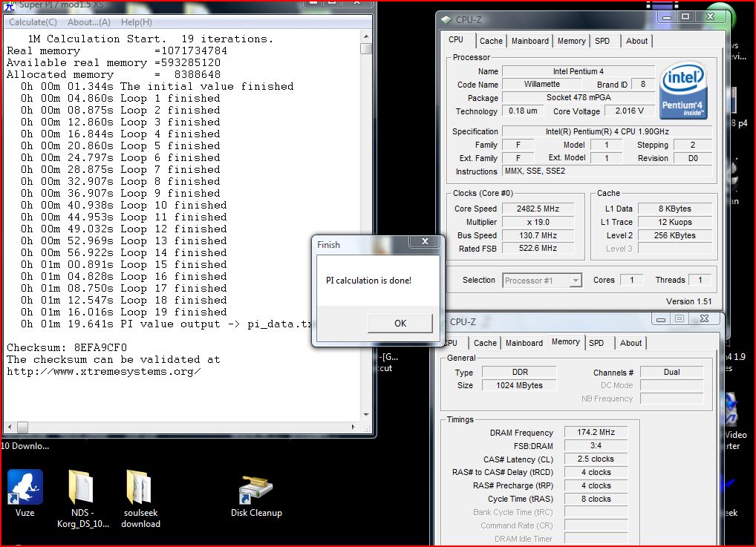Click the Super PI title bar icon
The image size is (756, 547).
pyautogui.click(x=9, y=5)
